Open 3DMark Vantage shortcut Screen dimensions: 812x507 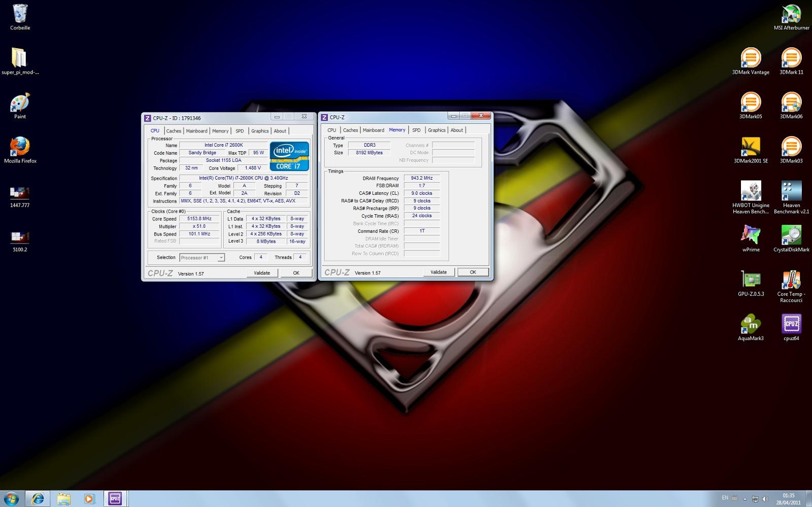click(751, 61)
